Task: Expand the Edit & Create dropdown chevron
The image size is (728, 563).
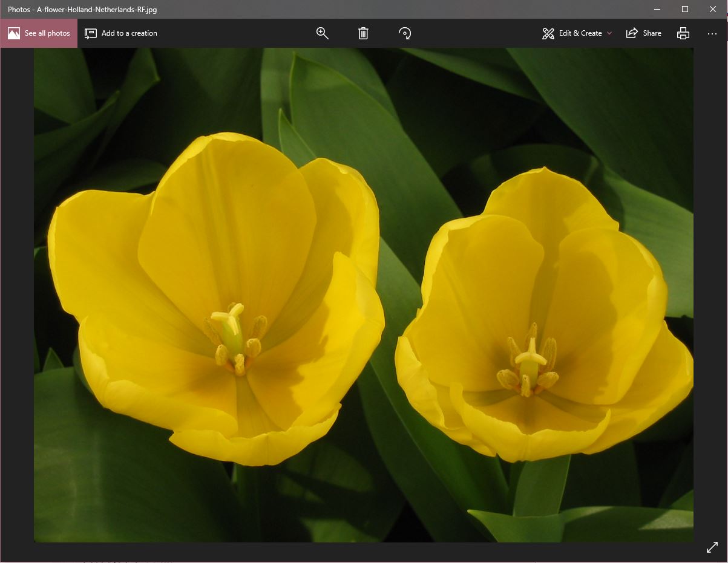Action: tap(609, 33)
